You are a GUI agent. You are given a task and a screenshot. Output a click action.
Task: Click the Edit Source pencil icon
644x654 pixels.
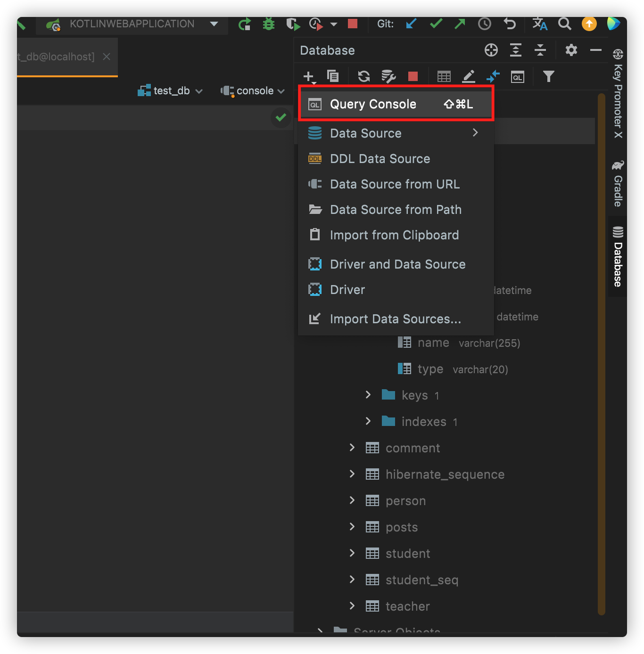(468, 76)
